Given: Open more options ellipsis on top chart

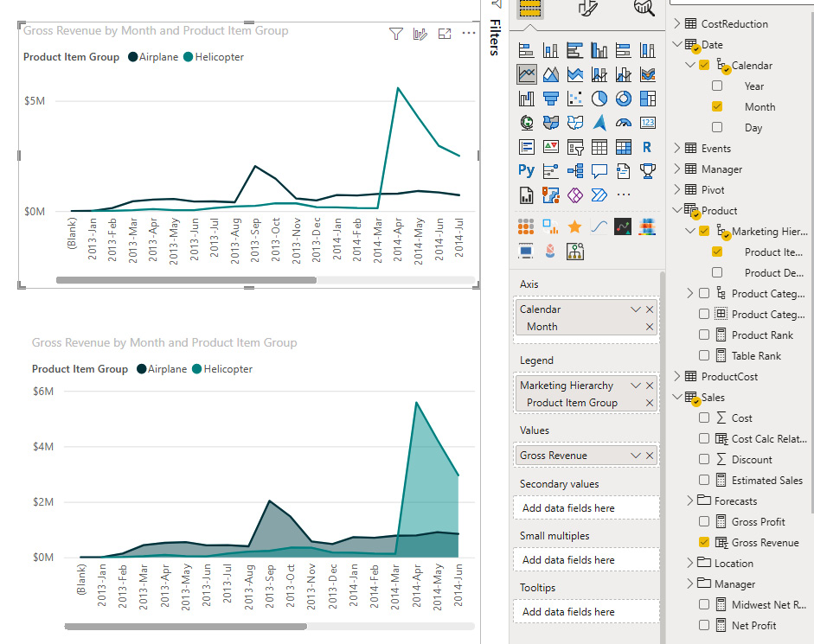Looking at the screenshot, I should [x=469, y=34].
